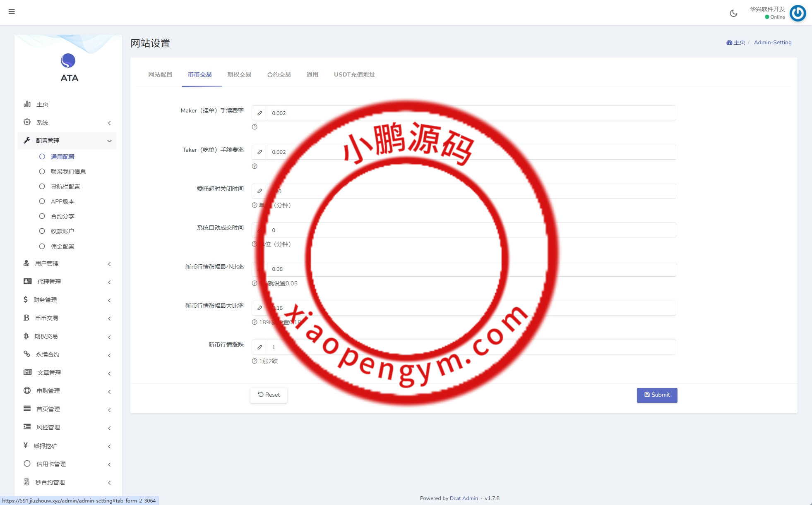Open the USDT充值地址 tab

[354, 74]
